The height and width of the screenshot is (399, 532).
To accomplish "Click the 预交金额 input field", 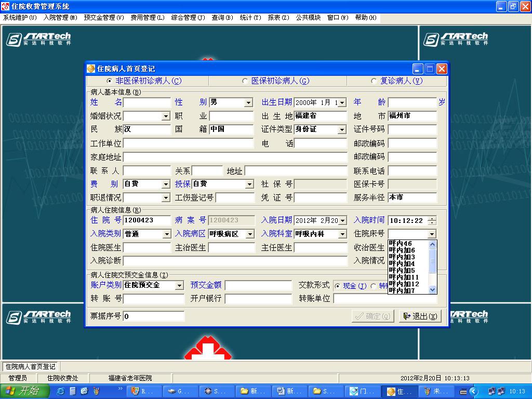I will (258, 285).
